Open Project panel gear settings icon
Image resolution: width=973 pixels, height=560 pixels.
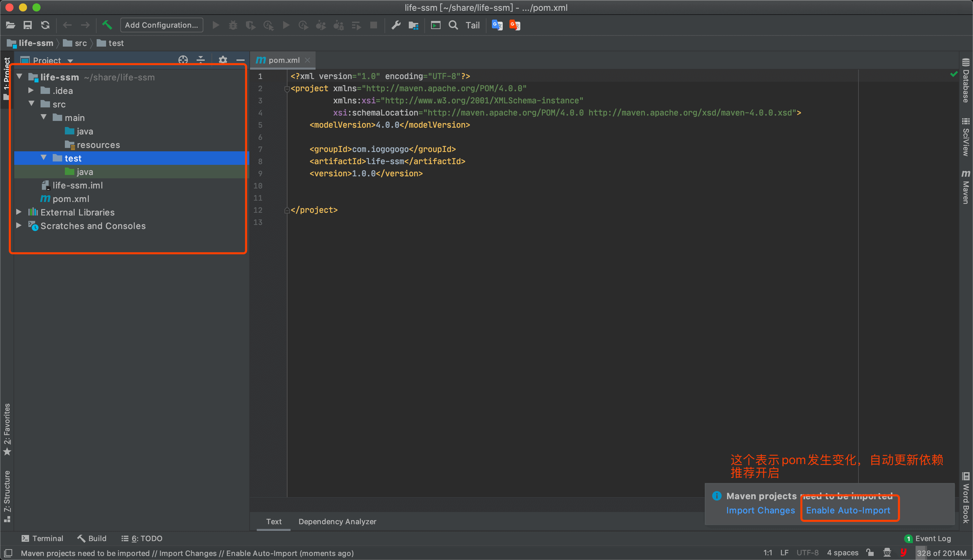click(x=223, y=60)
